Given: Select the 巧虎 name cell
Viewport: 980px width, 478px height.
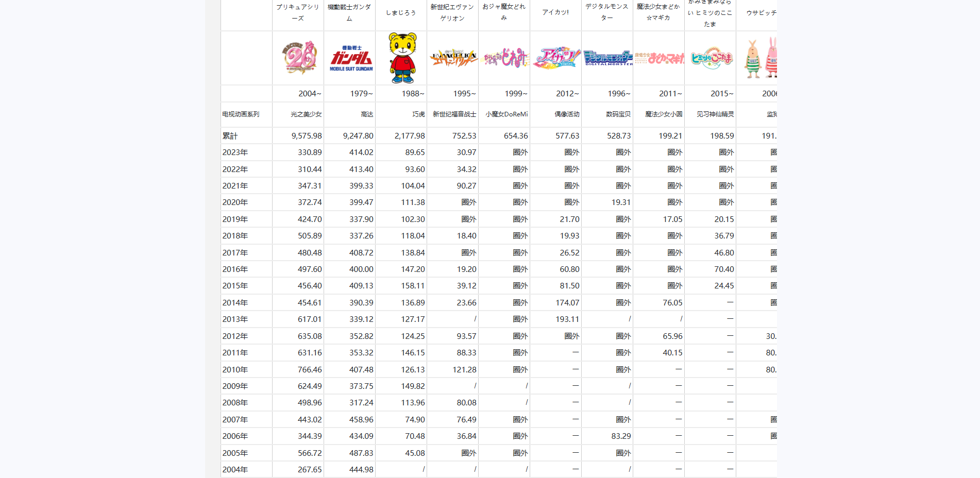Looking at the screenshot, I should 418,114.
